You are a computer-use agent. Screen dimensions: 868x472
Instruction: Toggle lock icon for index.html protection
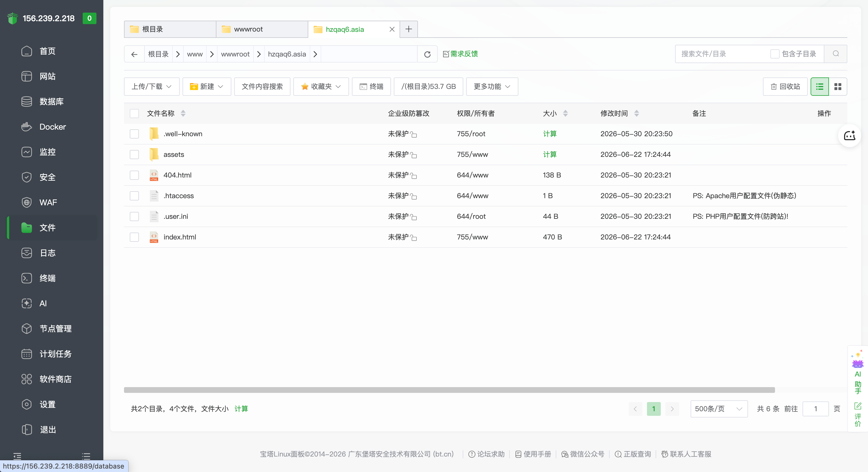click(x=414, y=238)
